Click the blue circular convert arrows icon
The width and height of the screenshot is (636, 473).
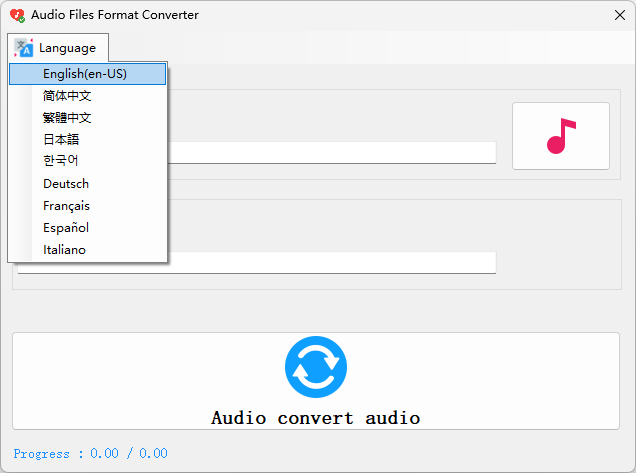click(x=316, y=367)
